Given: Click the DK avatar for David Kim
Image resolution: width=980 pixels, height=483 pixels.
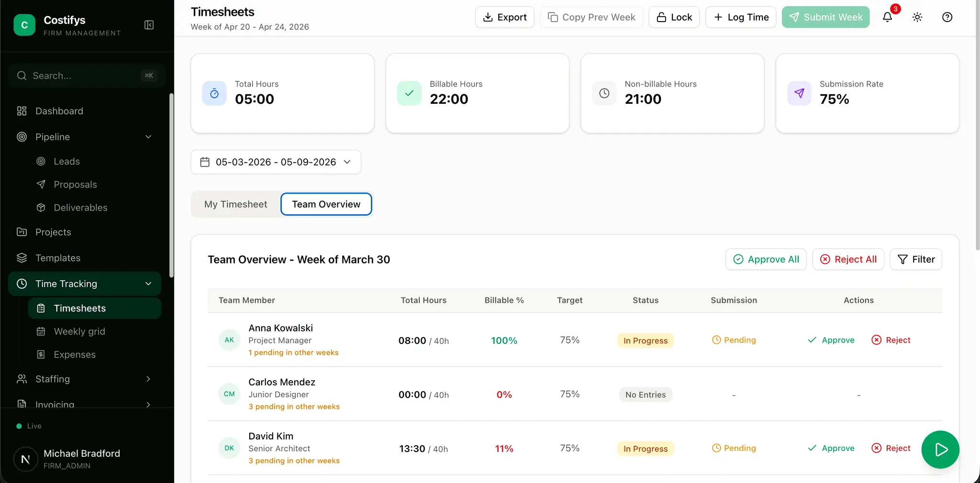Looking at the screenshot, I should pyautogui.click(x=229, y=448).
